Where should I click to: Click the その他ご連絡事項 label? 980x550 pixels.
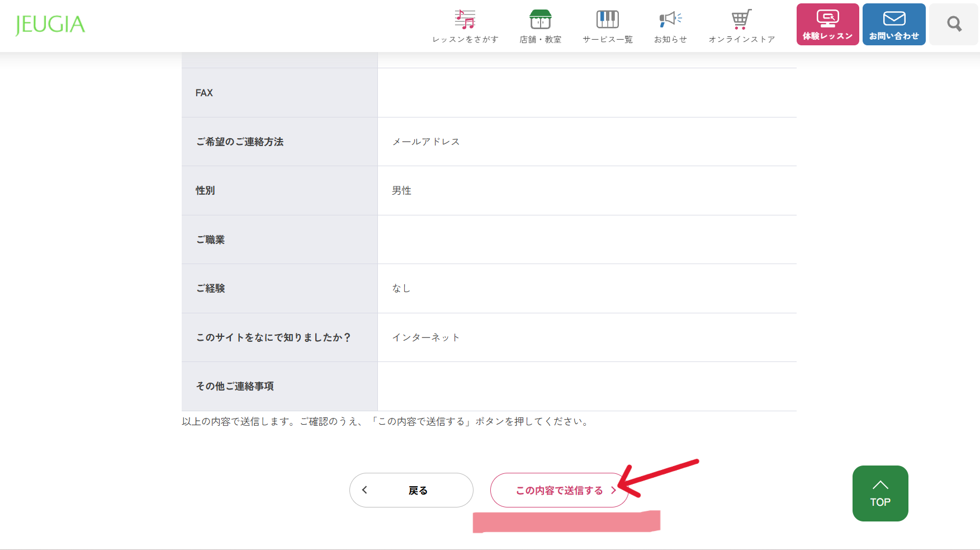235,387
